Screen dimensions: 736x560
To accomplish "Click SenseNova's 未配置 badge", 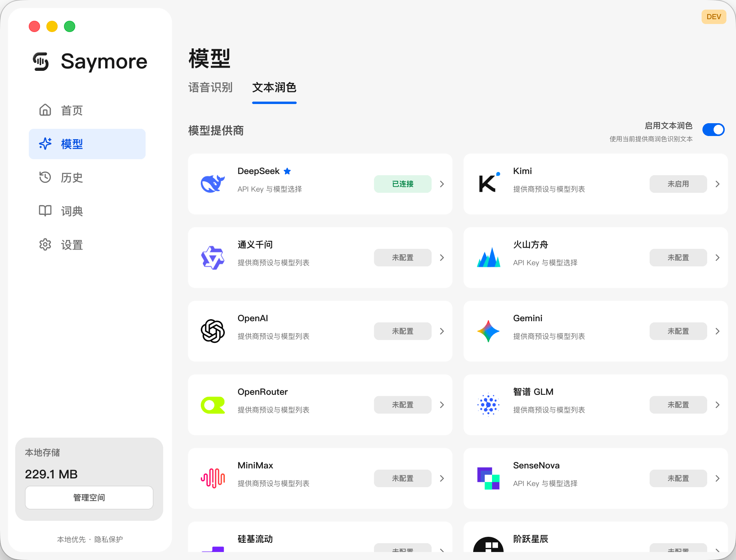I will tap(678, 478).
